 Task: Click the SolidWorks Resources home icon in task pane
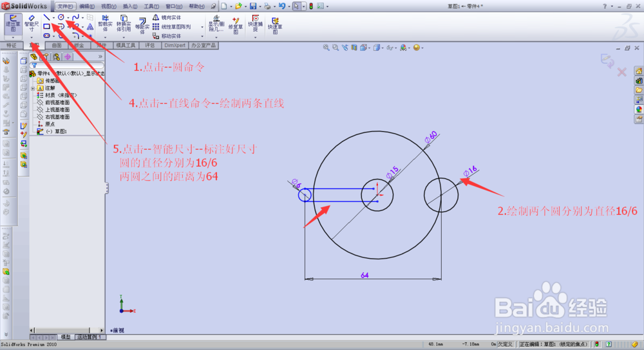639,71
